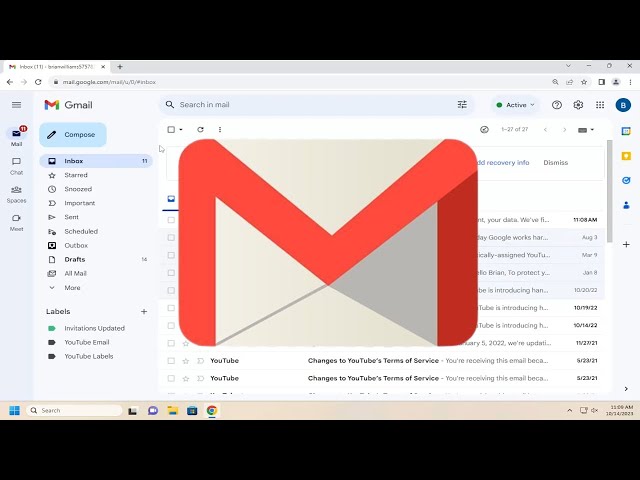This screenshot has width=640, height=480.
Task: Select the email dated Jan 8
Action: [x=171, y=273]
